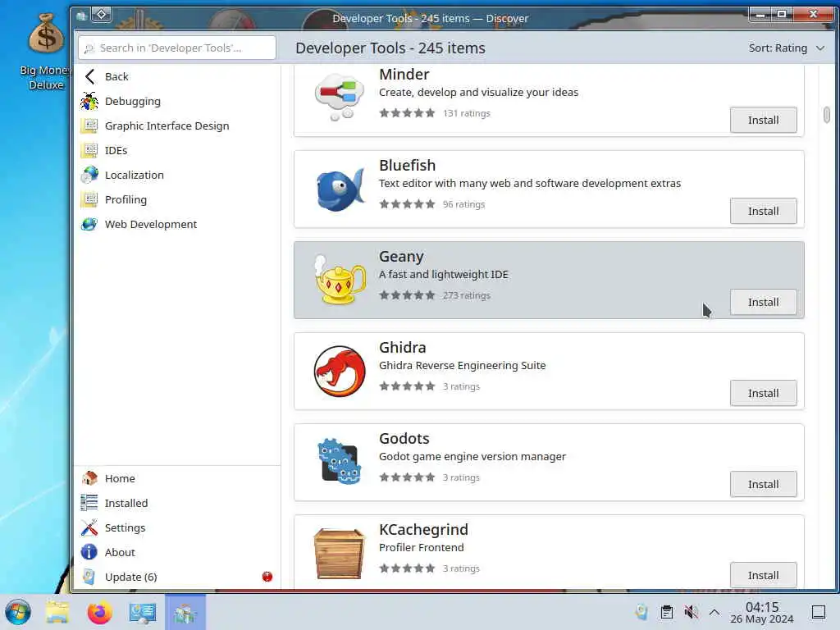Expand the hidden system tray icons arrow
The width and height of the screenshot is (840, 630).
pyautogui.click(x=714, y=612)
